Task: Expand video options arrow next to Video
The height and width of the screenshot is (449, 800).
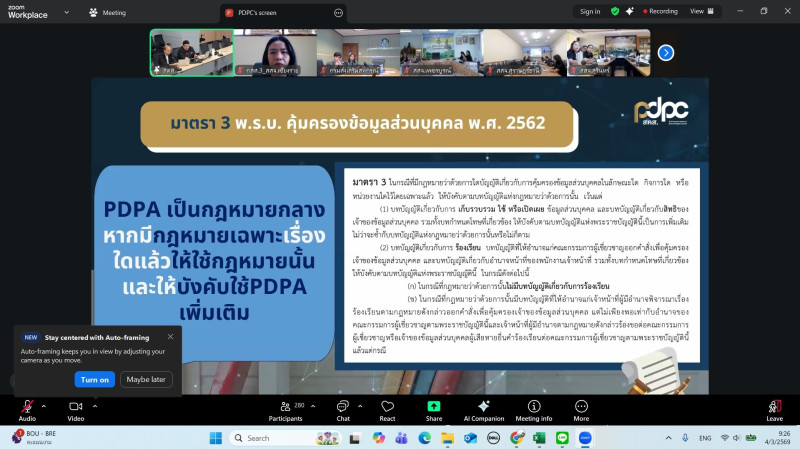Action: point(92,405)
